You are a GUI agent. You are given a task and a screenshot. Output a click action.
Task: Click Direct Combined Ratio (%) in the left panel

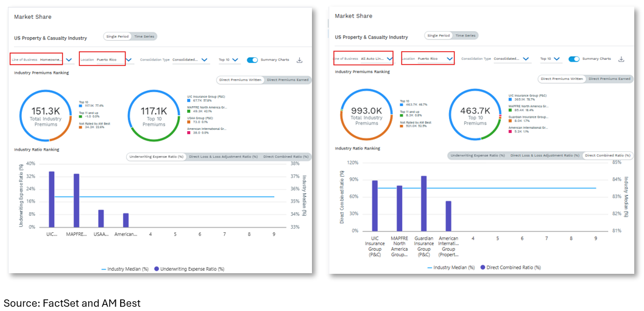285,157
